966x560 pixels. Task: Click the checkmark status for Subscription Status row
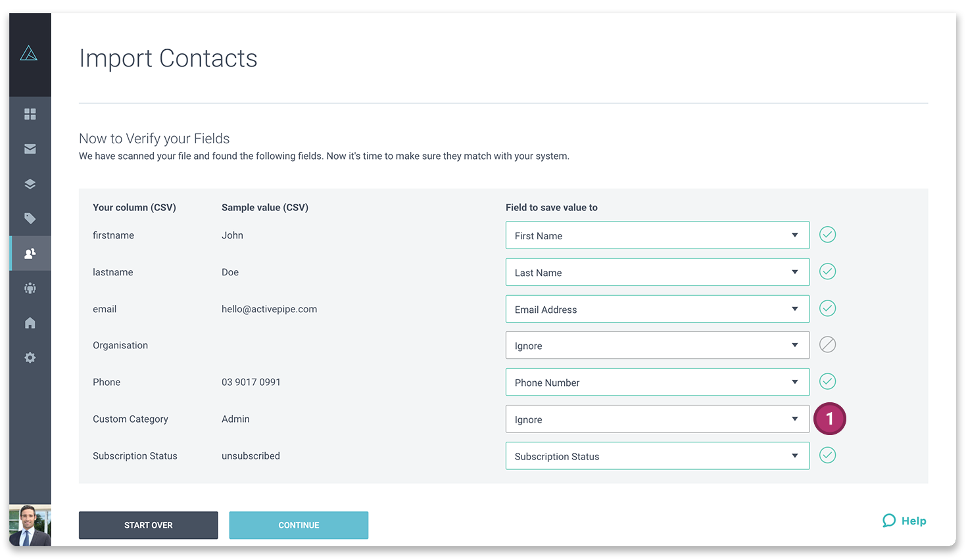(828, 455)
